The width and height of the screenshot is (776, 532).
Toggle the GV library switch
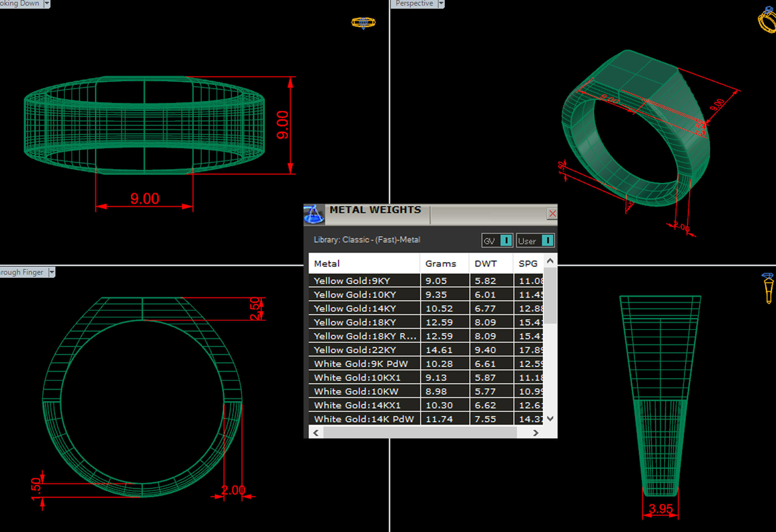506,240
